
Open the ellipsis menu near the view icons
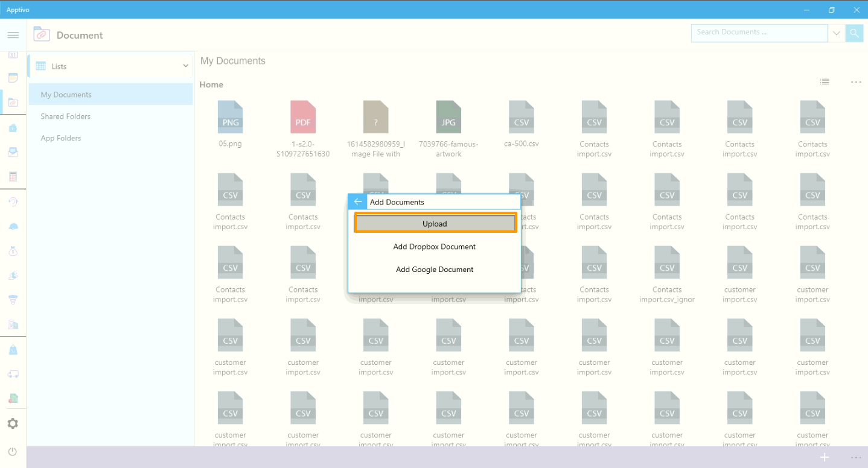pos(855,81)
